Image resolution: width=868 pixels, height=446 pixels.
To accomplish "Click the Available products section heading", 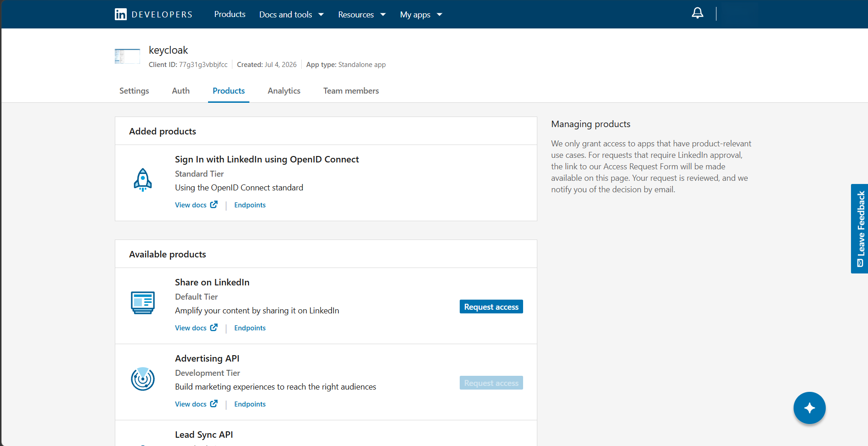I will tap(168, 254).
